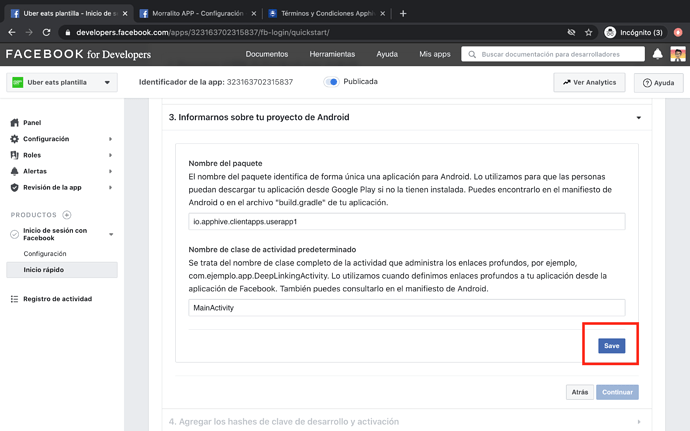Collapse step 3 Informarnos sobre tu proyecto
This screenshot has width=690, height=431.
pos(639,118)
